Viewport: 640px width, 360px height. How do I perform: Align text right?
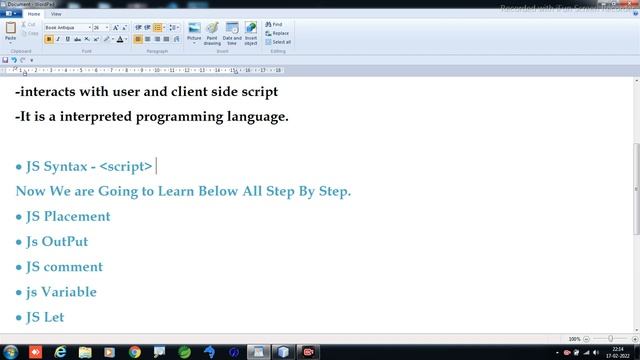tap(157, 39)
